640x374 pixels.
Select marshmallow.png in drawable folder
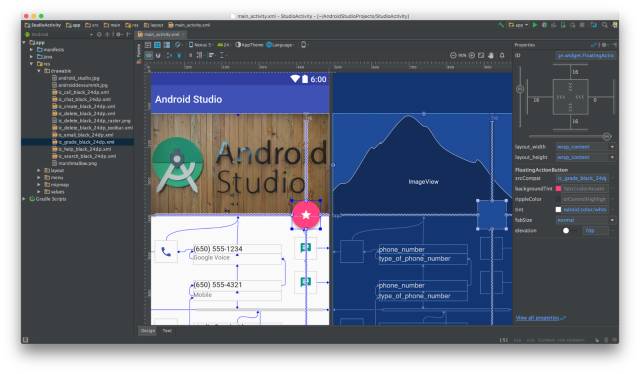click(74, 163)
